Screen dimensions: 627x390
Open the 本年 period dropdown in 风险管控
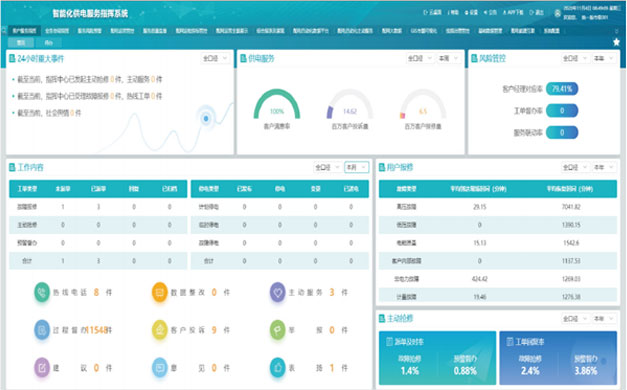(604, 58)
